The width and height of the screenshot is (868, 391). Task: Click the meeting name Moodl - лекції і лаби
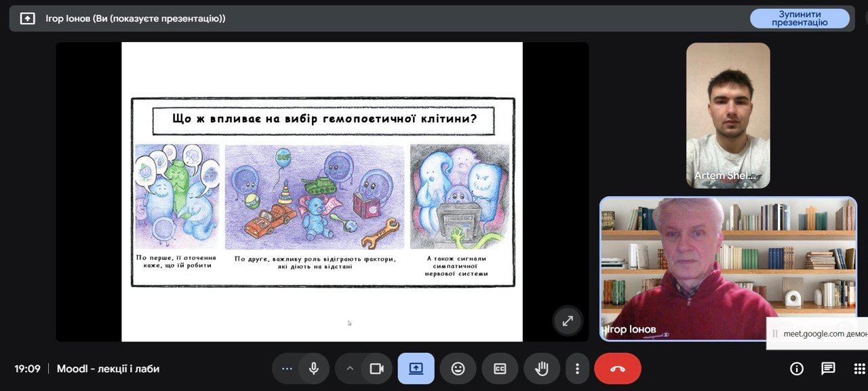click(x=108, y=369)
